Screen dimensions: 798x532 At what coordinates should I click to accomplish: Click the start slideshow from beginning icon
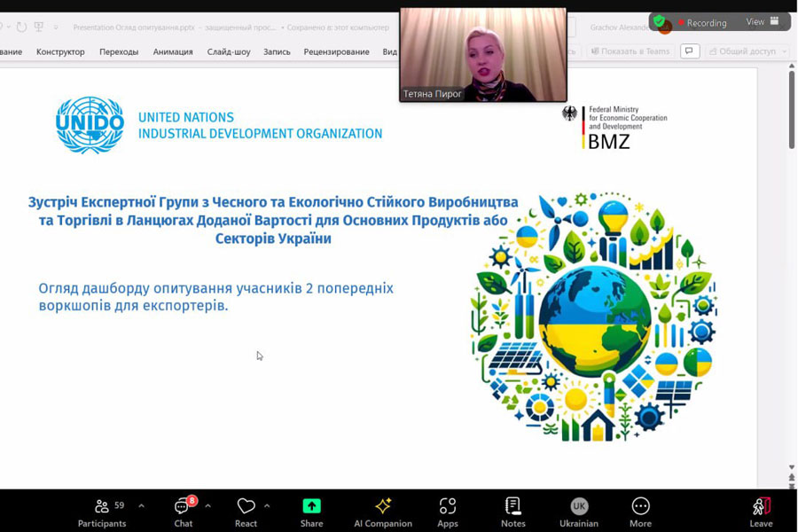39,27
